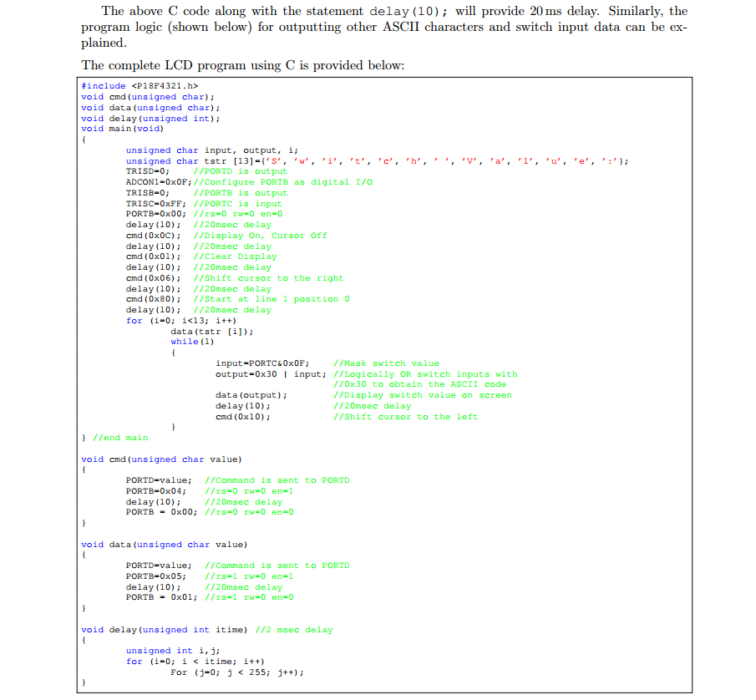Click 'cmd(0x06);' shift cursor right line

(154, 278)
